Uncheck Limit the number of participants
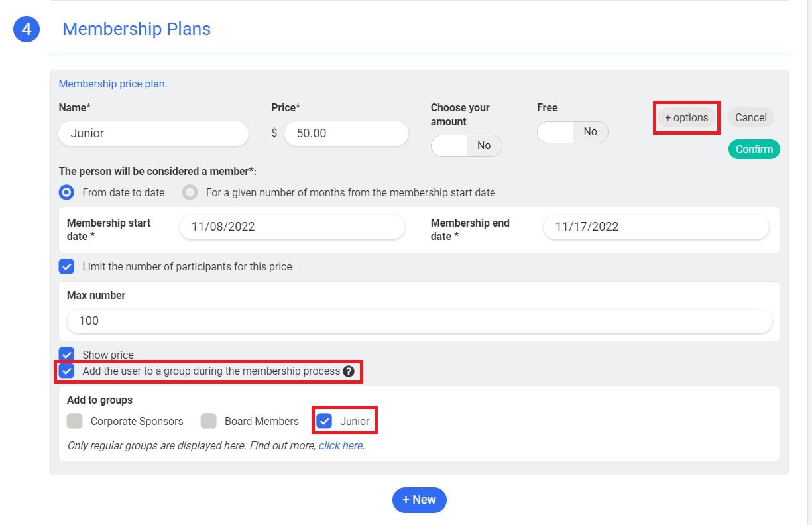Viewport: 812px width, 525px height. coord(66,266)
